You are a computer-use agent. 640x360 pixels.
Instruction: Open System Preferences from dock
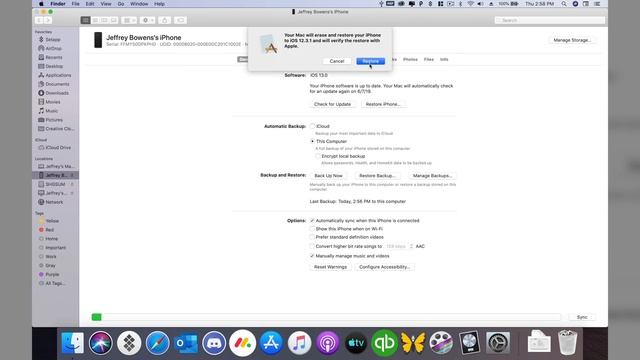498,342
